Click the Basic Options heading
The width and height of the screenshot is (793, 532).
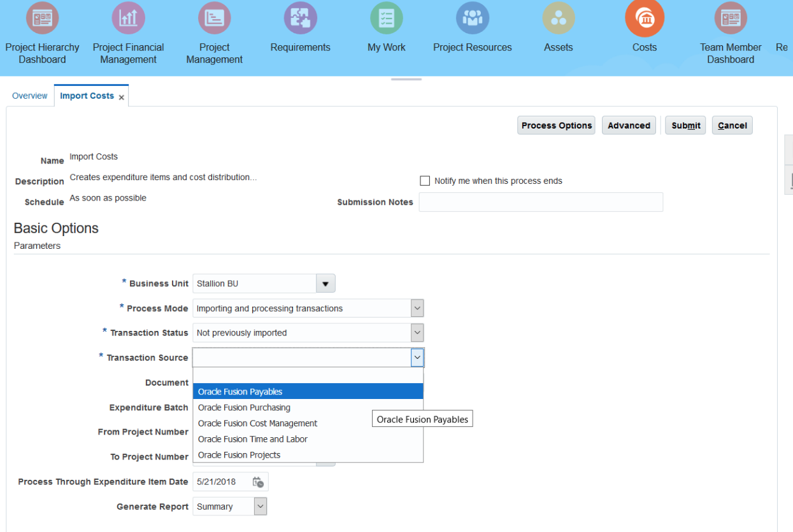56,228
